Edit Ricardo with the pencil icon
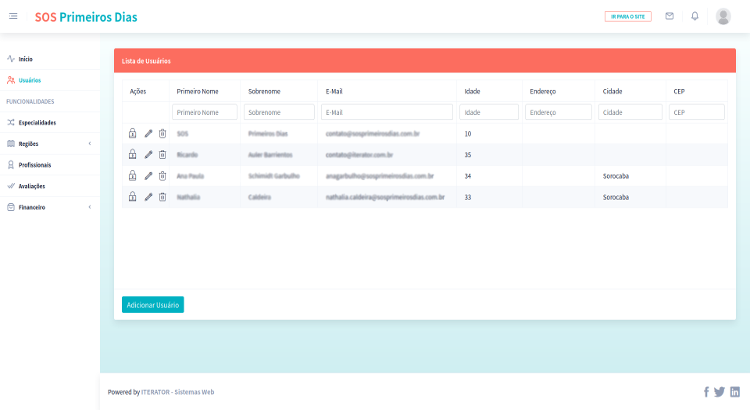 [x=148, y=155]
